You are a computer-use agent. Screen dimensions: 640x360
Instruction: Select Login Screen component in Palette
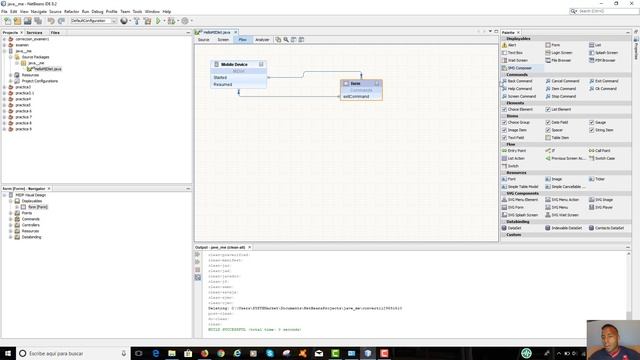[559, 53]
